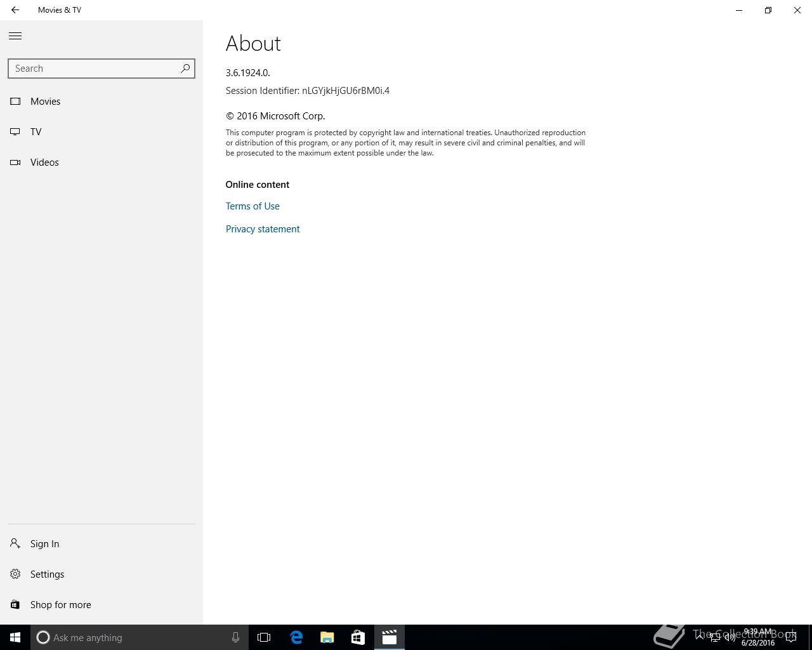Click the TV monitor icon
The image size is (812, 650).
[x=15, y=132]
